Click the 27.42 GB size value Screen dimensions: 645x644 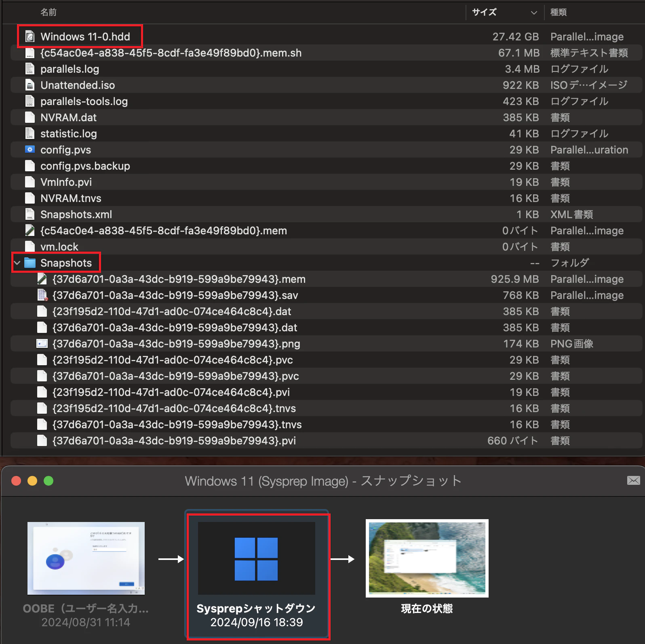[x=516, y=37]
